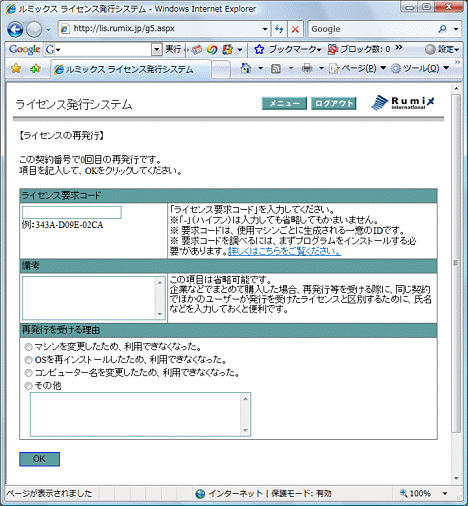This screenshot has width=468, height=506.
Task: Click the RSS feeds icon
Action: click(276, 69)
